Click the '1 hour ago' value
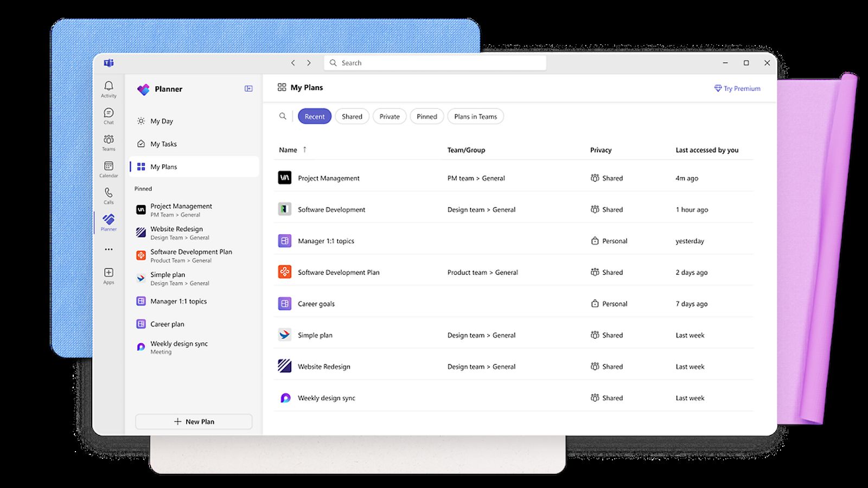The height and width of the screenshot is (488, 868). [x=692, y=210]
